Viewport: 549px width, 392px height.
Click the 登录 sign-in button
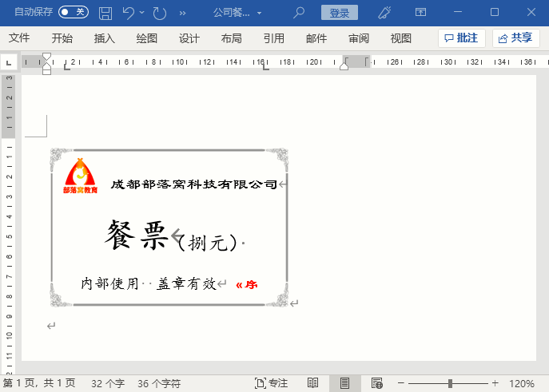[x=340, y=13]
